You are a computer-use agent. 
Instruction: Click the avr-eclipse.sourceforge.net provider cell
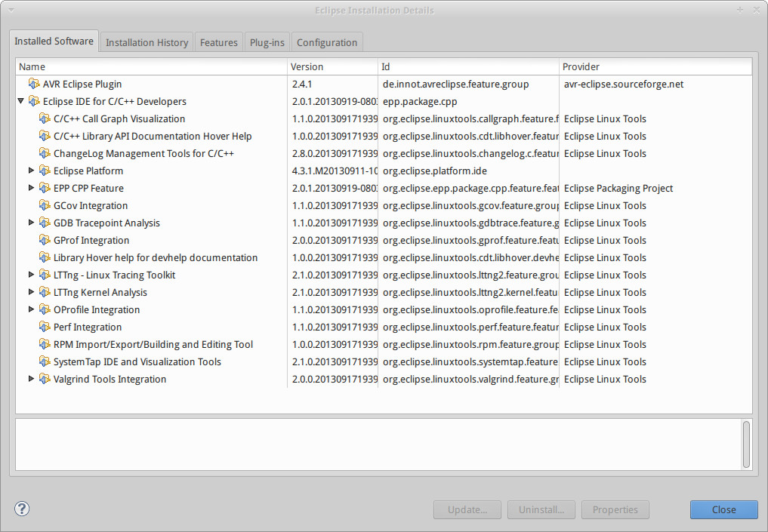click(x=624, y=85)
